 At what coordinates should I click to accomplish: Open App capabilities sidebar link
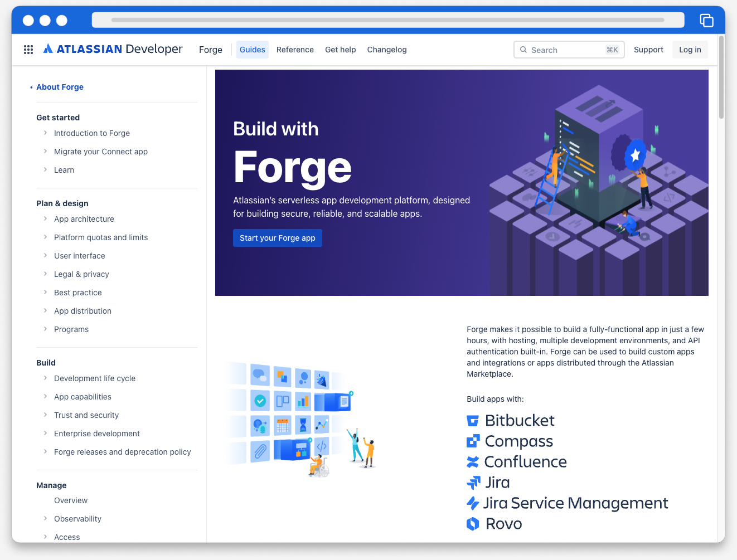coord(83,397)
